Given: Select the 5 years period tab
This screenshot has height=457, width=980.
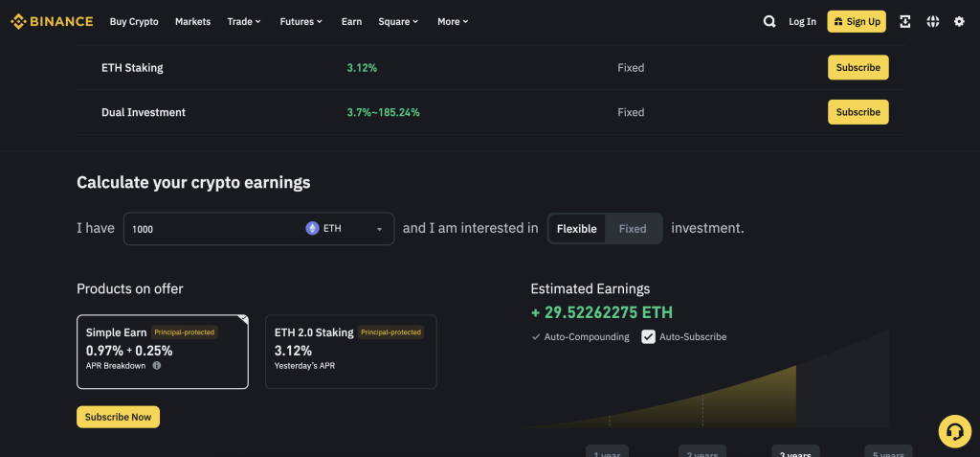Looking at the screenshot, I should pyautogui.click(x=888, y=451).
